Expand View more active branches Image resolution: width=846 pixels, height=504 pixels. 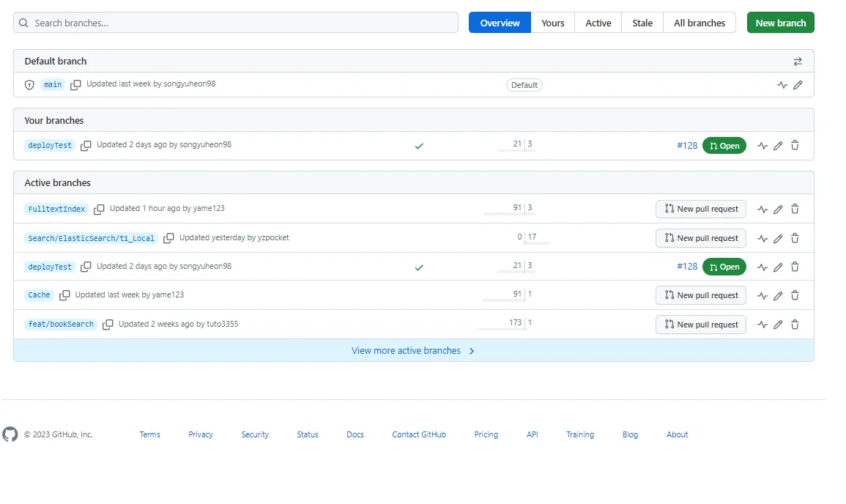pos(413,351)
